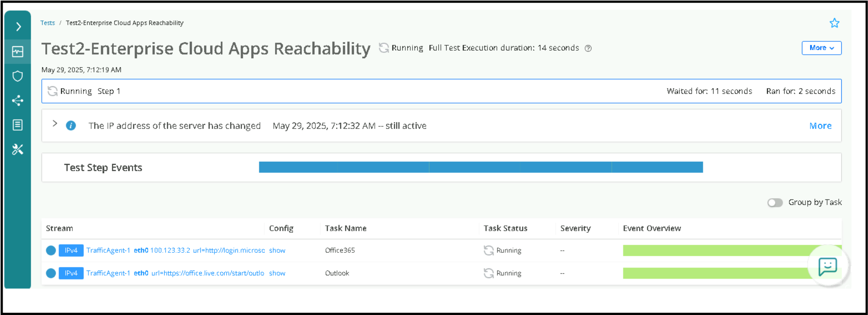Open the monitoring chart sidebar icon

18,52
